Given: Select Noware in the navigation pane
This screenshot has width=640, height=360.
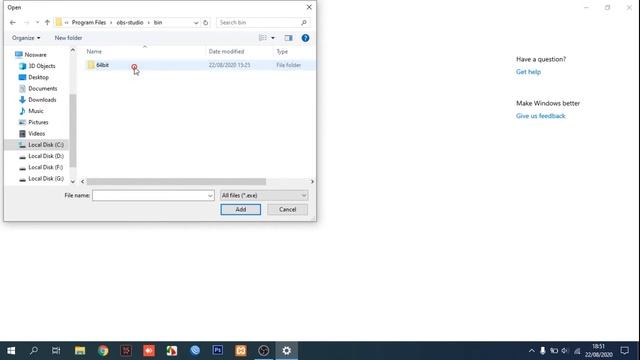Looking at the screenshot, I should click(36, 55).
